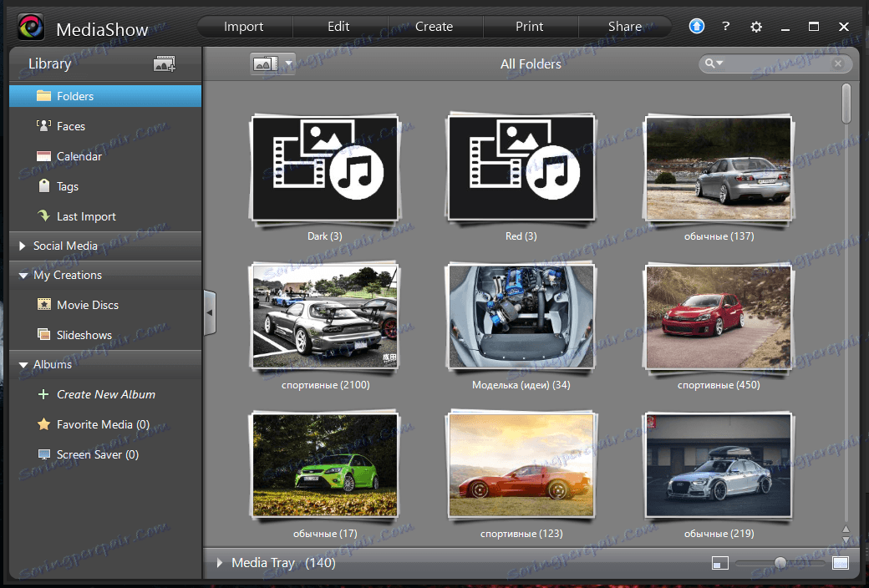869x588 pixels.
Task: Click the large thumbnail size icon
Action: point(840,563)
